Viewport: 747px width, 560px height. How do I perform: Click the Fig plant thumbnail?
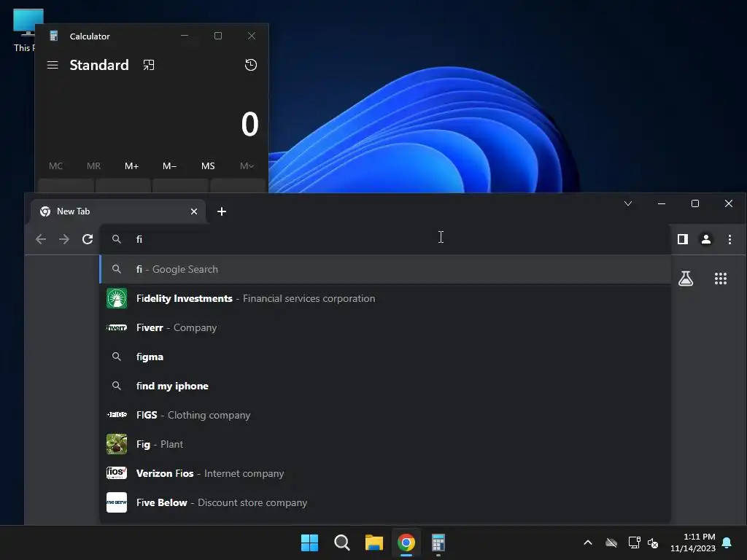coord(117,444)
